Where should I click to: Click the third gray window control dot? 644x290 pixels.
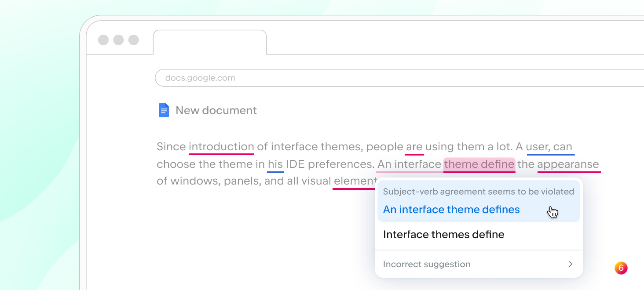(x=133, y=40)
